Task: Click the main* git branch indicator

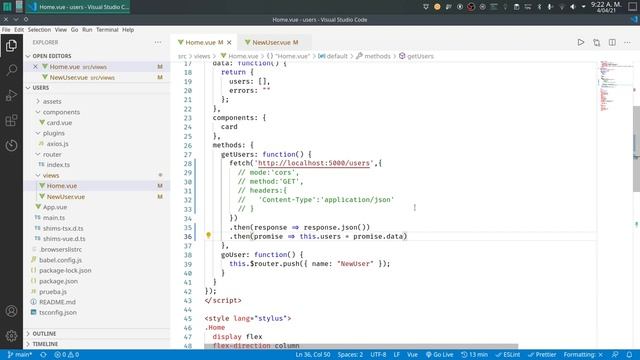Action: 20,355
